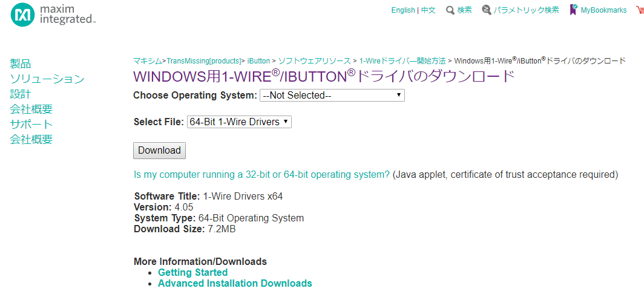
Task: Click the search magnifier icon
Action: pos(450,10)
